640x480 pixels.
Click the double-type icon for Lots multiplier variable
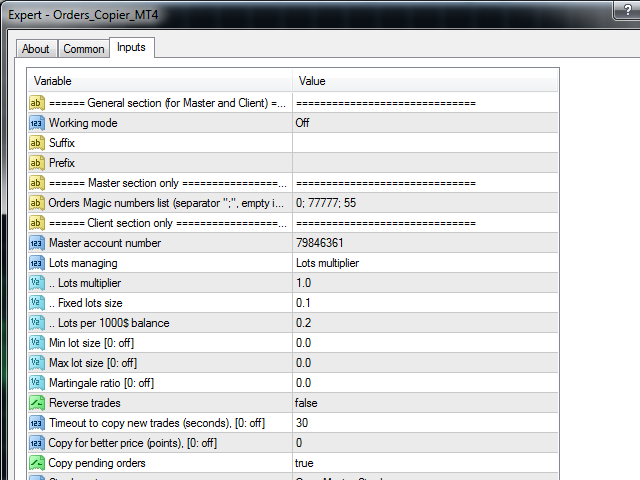[37, 283]
